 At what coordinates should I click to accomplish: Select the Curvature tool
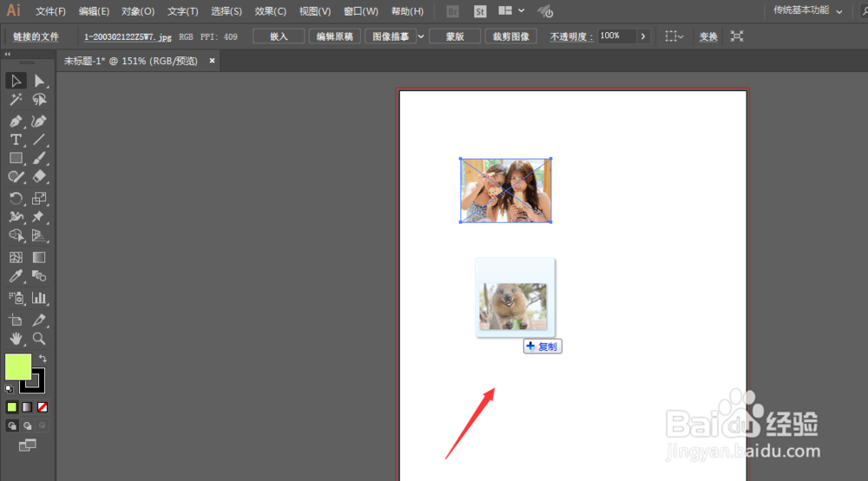click(x=39, y=122)
